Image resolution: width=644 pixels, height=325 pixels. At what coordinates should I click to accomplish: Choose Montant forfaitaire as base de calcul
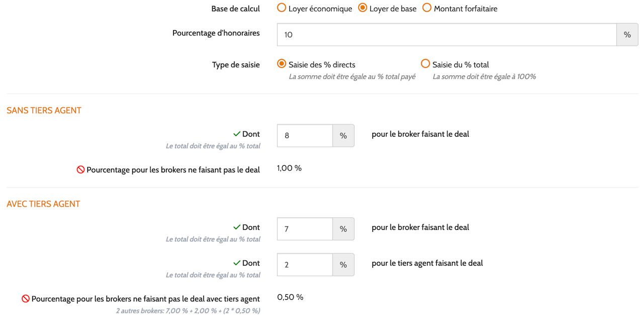click(x=427, y=8)
